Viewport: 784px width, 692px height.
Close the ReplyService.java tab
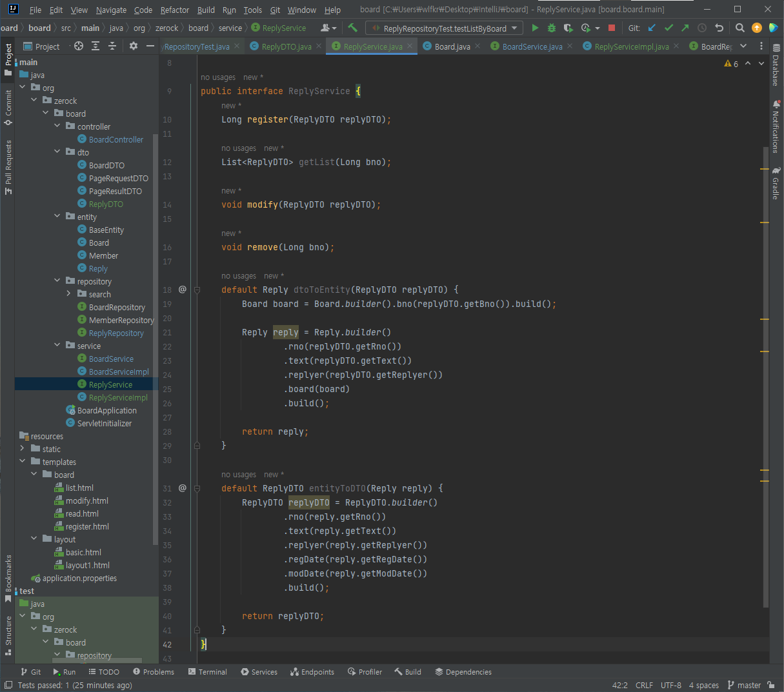pyautogui.click(x=410, y=46)
